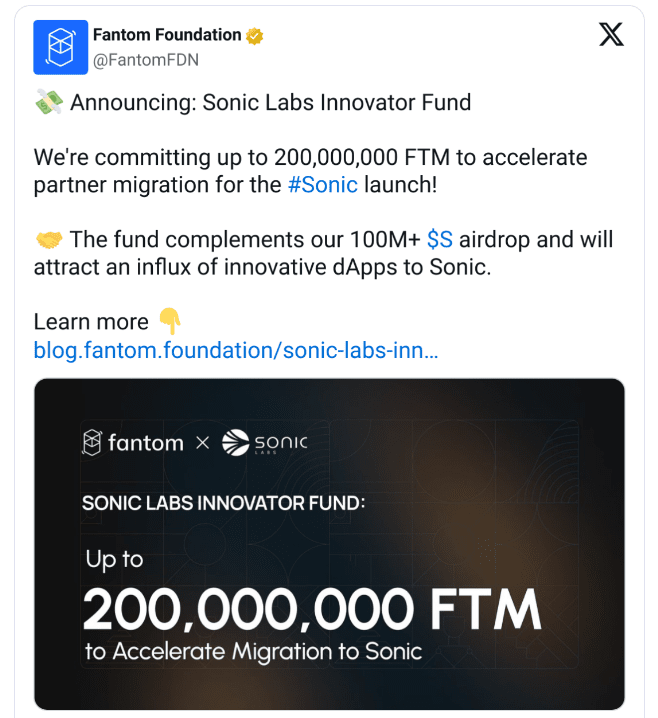This screenshot has width=658, height=718.
Task: Click the 'SONIC LABS INNOVATOR FUND:' banner heading
Action: coord(223,502)
